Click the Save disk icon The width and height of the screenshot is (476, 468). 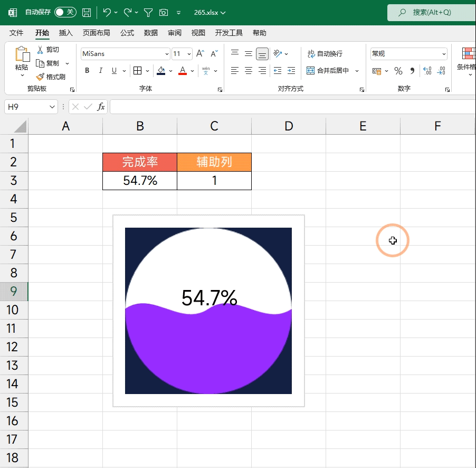tap(87, 13)
